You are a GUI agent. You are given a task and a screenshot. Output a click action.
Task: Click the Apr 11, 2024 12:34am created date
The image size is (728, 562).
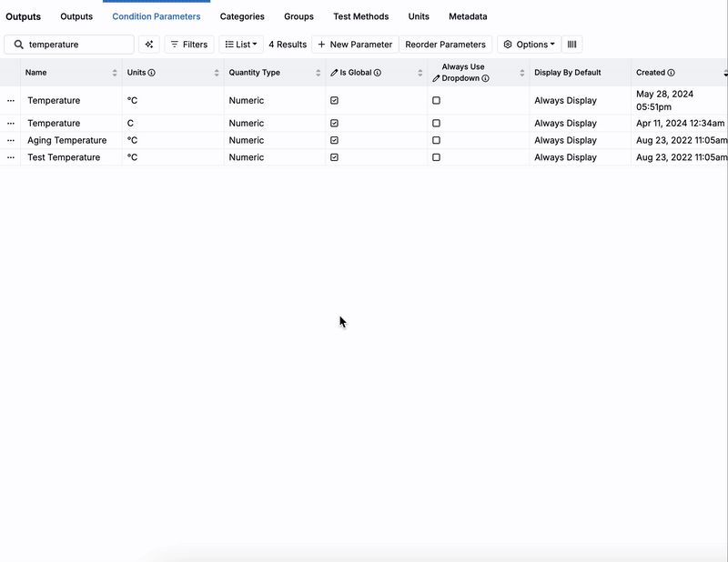(x=680, y=123)
